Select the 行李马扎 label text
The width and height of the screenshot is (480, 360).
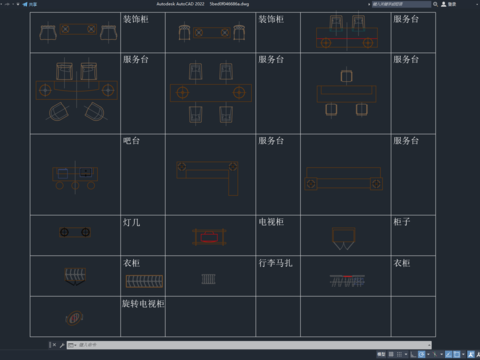coord(275,263)
